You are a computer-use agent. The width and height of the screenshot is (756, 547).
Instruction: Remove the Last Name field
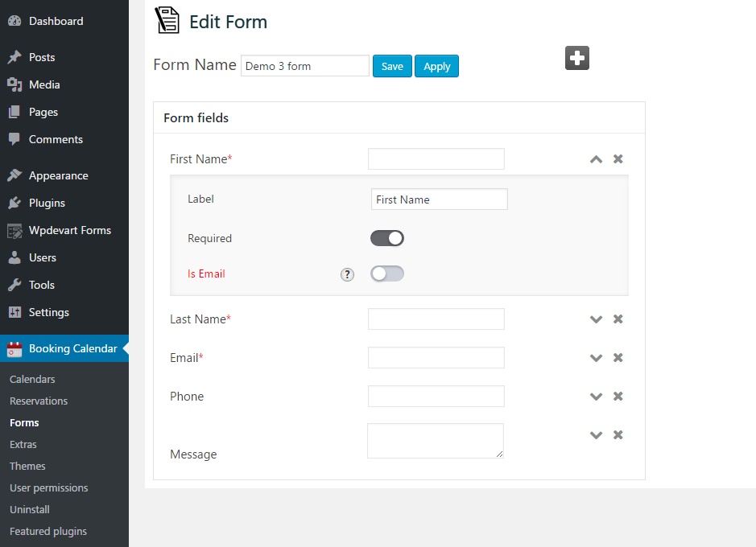(x=618, y=319)
